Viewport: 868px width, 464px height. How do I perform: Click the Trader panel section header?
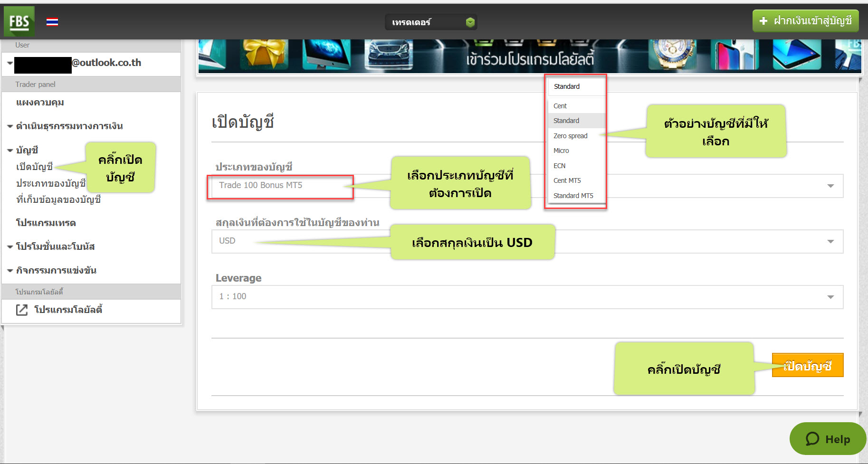pyautogui.click(x=91, y=84)
